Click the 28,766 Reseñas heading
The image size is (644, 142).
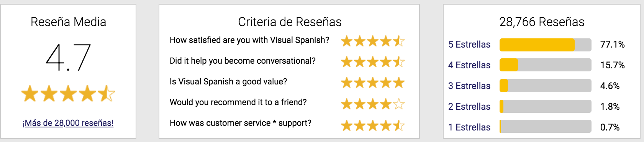click(x=542, y=22)
